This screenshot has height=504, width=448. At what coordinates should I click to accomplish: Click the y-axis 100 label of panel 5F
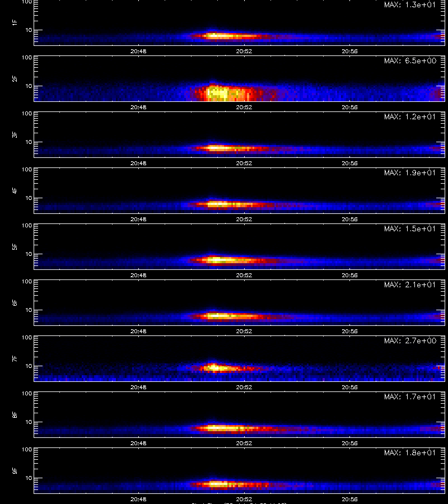coord(27,226)
